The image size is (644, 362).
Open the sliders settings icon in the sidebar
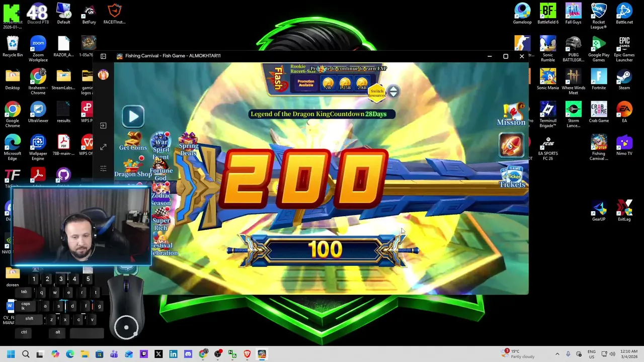[103, 168]
